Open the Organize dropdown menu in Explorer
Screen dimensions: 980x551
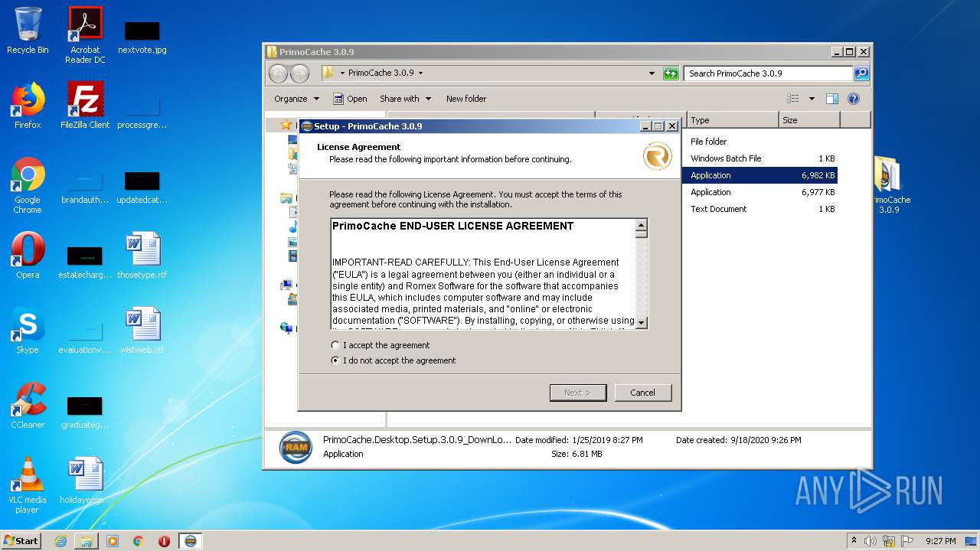click(x=296, y=99)
